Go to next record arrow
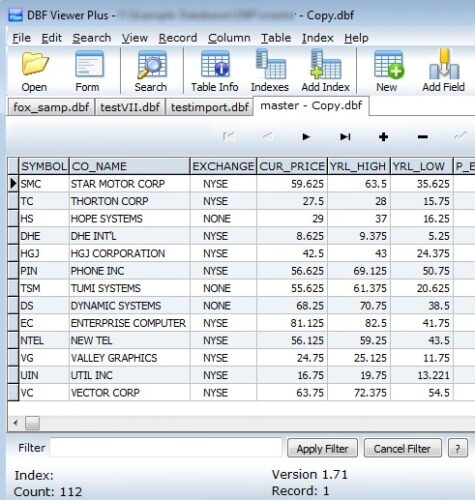The image size is (475, 500). (306, 137)
